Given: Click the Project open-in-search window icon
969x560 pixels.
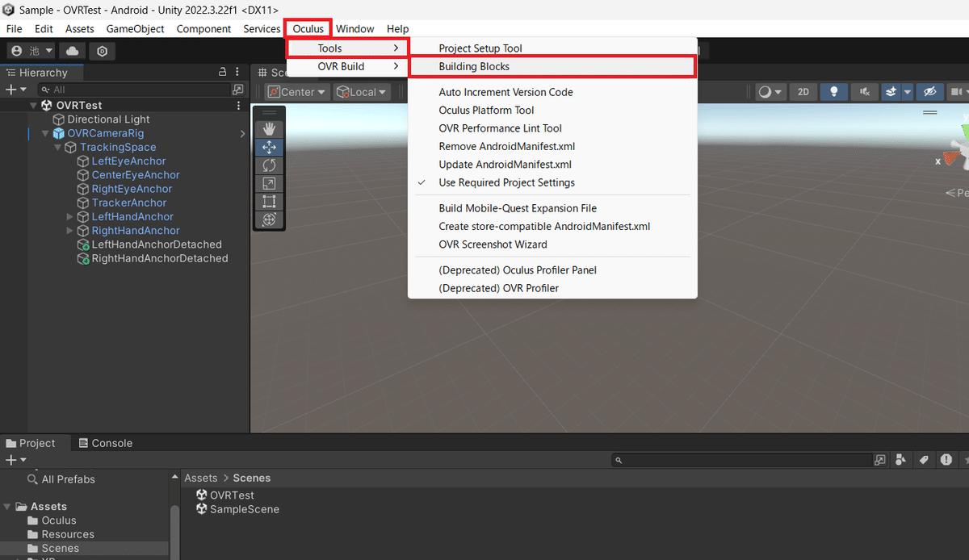Looking at the screenshot, I should 880,460.
